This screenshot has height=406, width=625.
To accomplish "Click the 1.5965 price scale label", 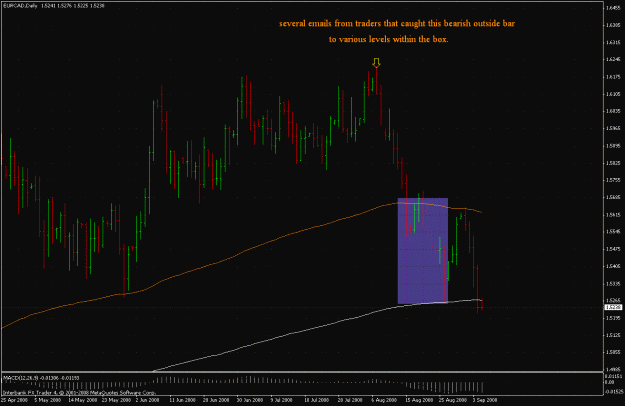I will pos(613,128).
